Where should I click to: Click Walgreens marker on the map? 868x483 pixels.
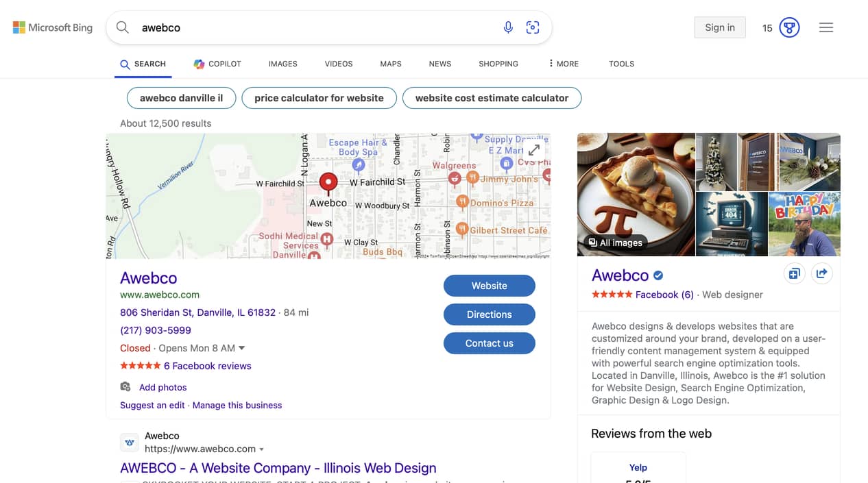pos(454,178)
